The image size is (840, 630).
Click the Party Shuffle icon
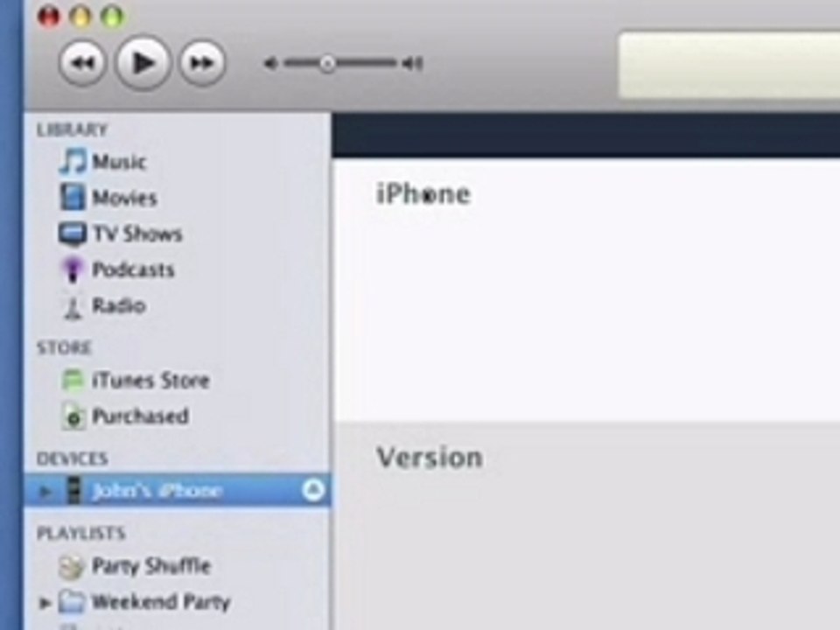72,567
